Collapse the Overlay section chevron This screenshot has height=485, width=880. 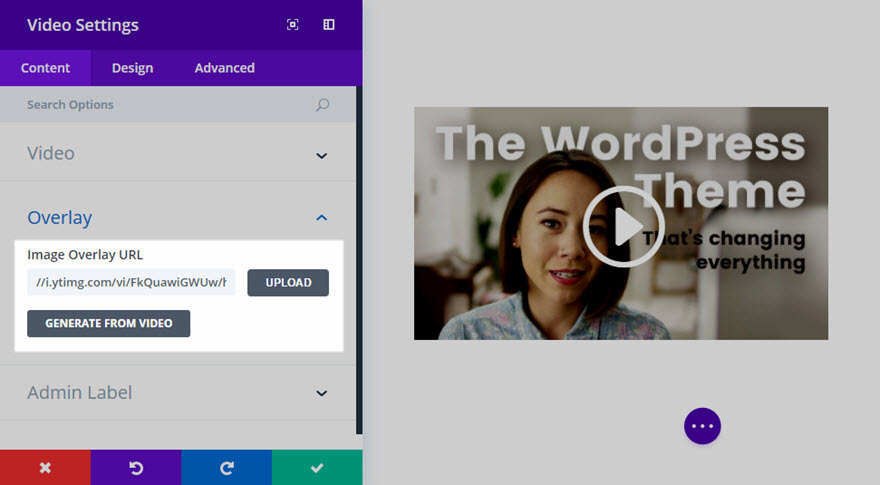[322, 218]
